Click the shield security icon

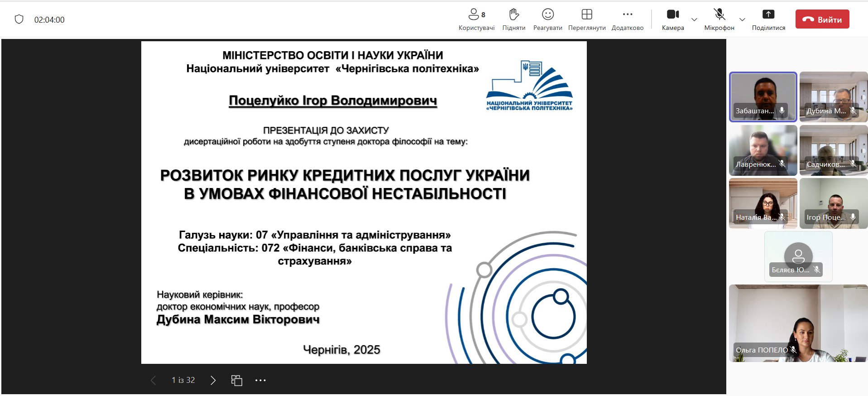pos(19,19)
